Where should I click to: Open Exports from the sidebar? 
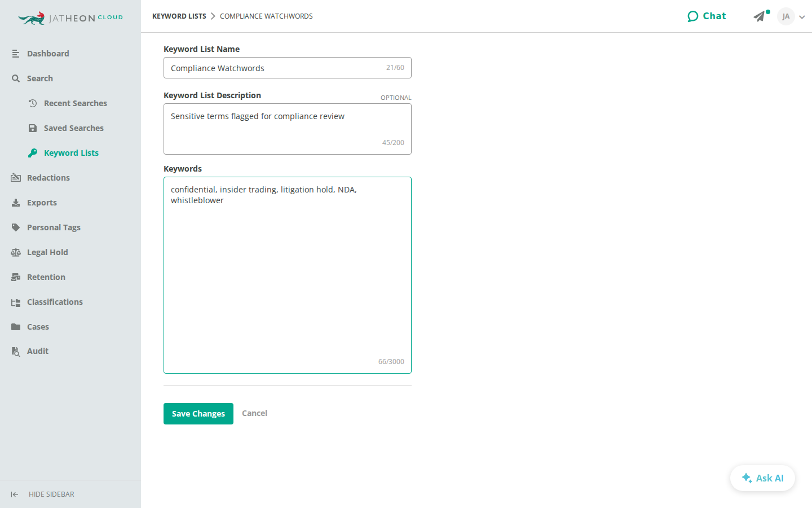(42, 203)
